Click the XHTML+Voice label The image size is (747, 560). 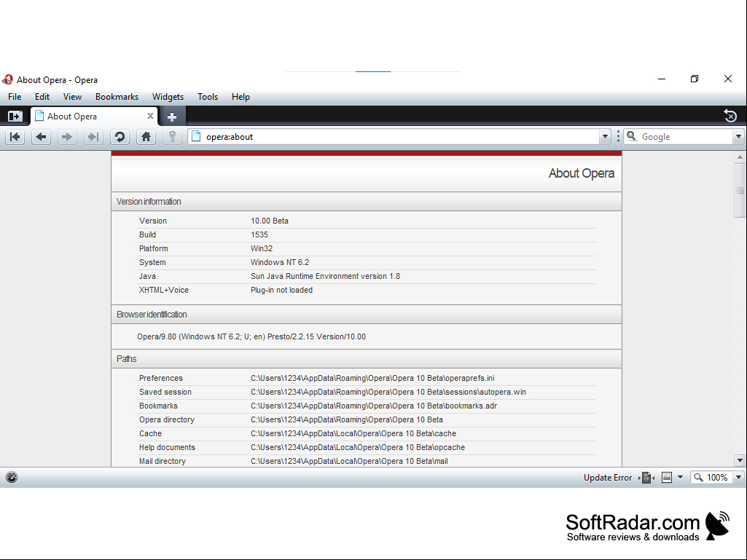[x=164, y=290]
